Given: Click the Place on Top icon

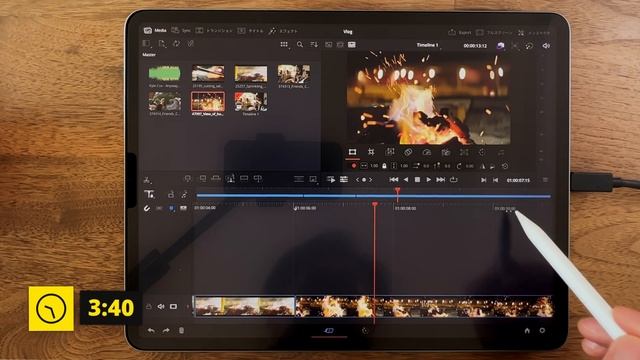Looking at the screenshot, I should [244, 179].
